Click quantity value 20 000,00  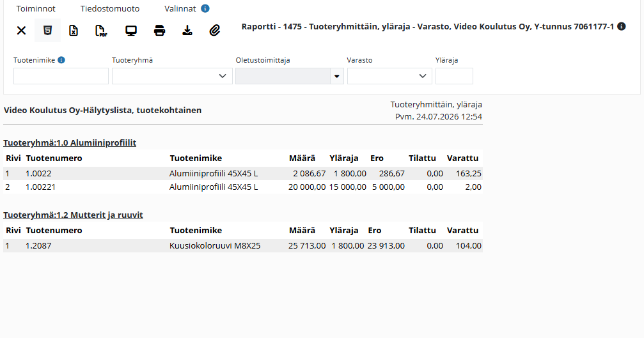point(307,187)
